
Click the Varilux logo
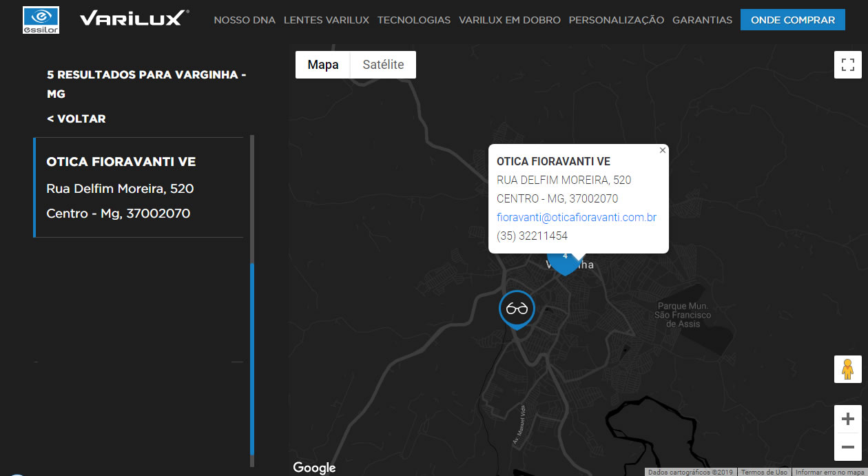coord(134,19)
